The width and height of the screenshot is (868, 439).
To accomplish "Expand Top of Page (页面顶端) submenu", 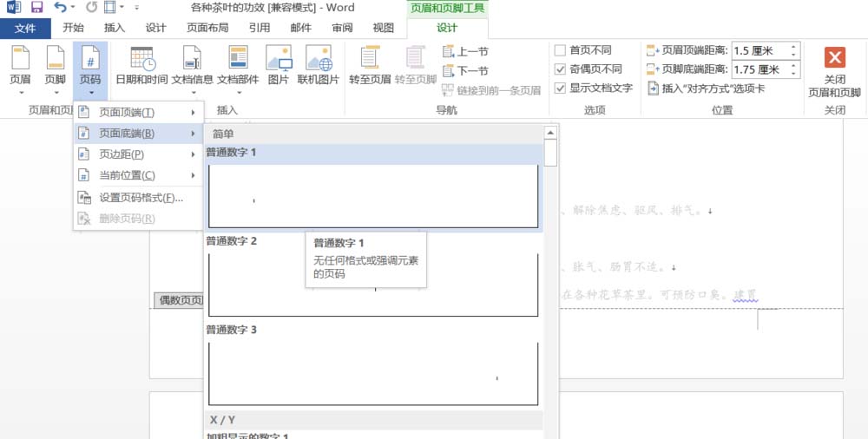I will pyautogui.click(x=138, y=113).
